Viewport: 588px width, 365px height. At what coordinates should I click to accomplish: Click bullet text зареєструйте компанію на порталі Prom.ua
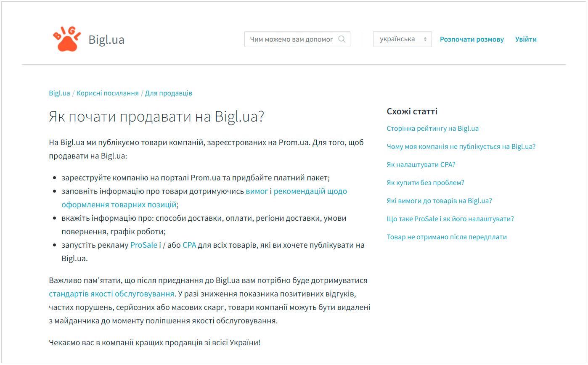tap(195, 177)
